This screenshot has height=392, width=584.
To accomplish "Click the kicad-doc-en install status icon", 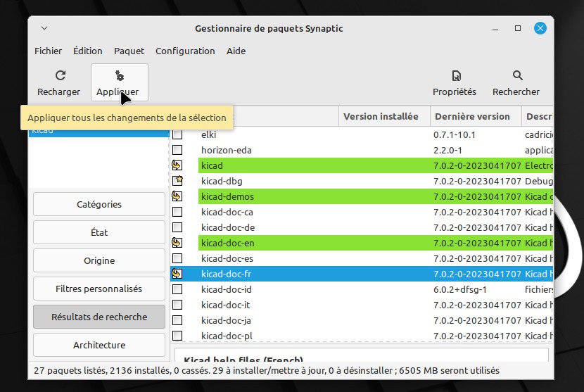I will (x=177, y=243).
